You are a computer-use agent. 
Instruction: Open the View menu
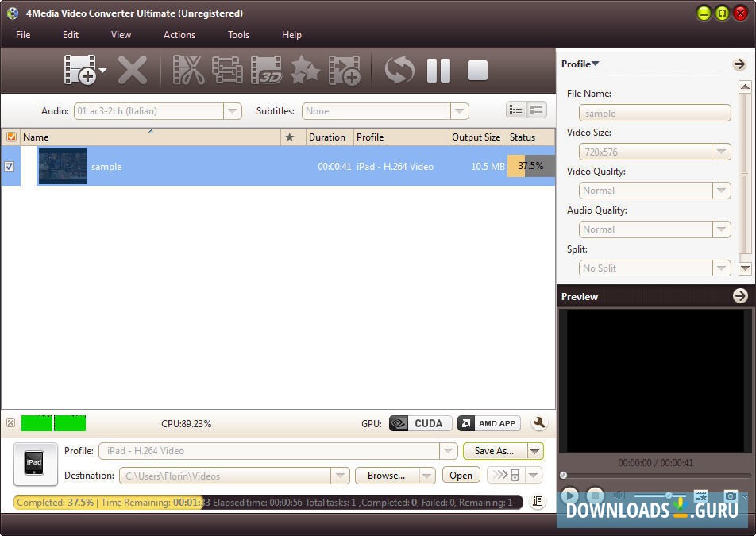pyautogui.click(x=121, y=35)
